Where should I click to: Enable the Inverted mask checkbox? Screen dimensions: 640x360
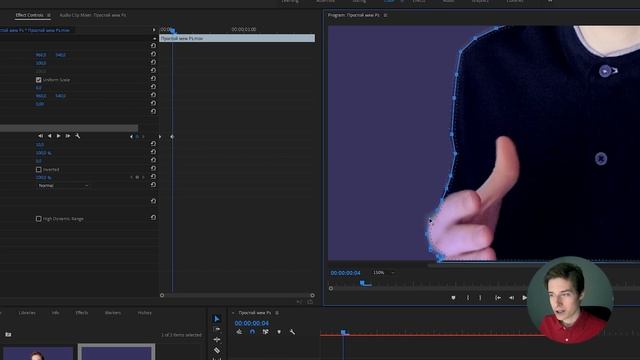[39, 169]
